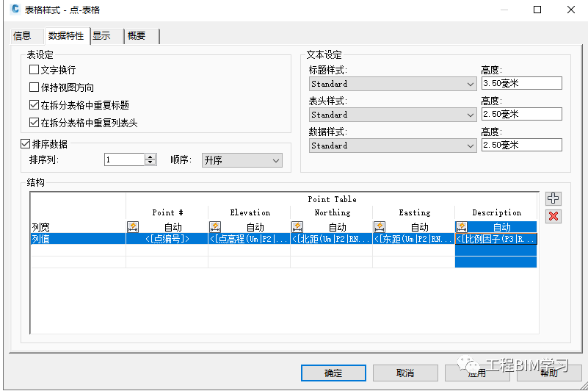The width and height of the screenshot is (588, 391).
Task: Click the 帮助 button
Action: 549,373
